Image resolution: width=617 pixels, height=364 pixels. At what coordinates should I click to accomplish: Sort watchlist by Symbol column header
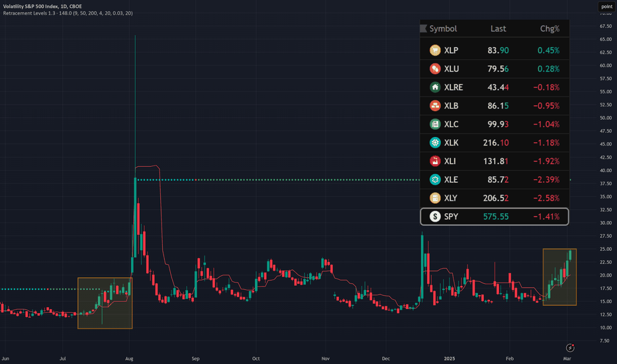(443, 28)
